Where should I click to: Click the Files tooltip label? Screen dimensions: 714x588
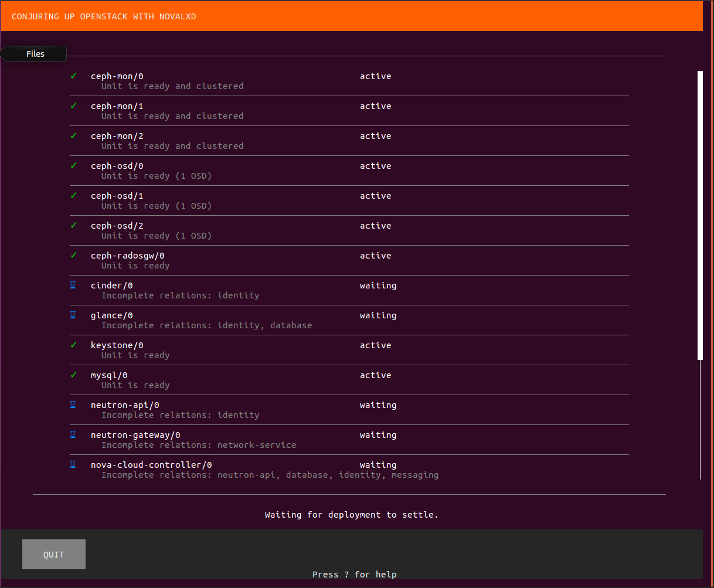point(35,54)
